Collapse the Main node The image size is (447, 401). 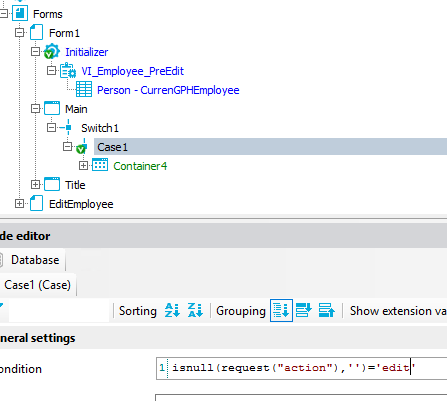click(x=35, y=109)
